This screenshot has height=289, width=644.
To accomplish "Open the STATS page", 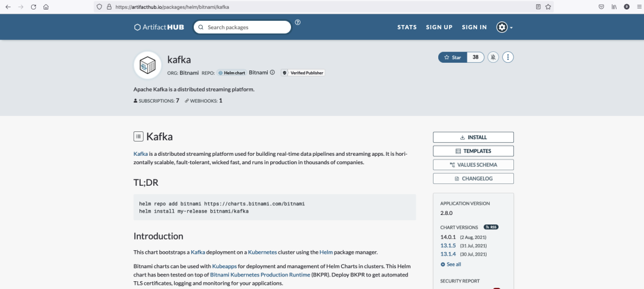I will (407, 27).
